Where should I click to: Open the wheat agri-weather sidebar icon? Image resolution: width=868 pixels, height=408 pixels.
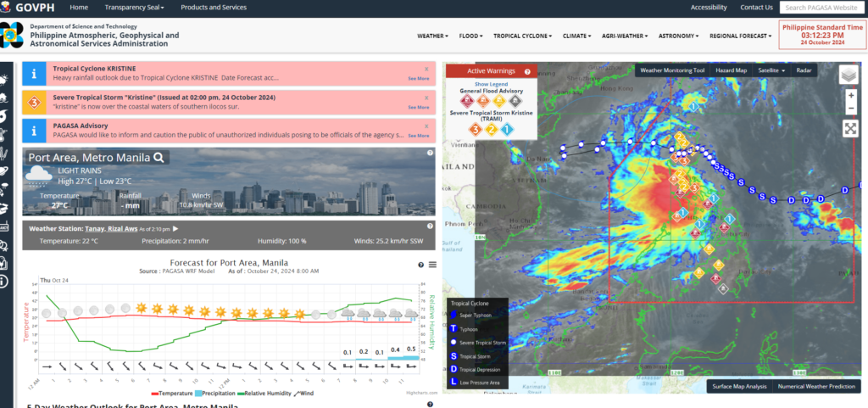[x=3, y=153]
